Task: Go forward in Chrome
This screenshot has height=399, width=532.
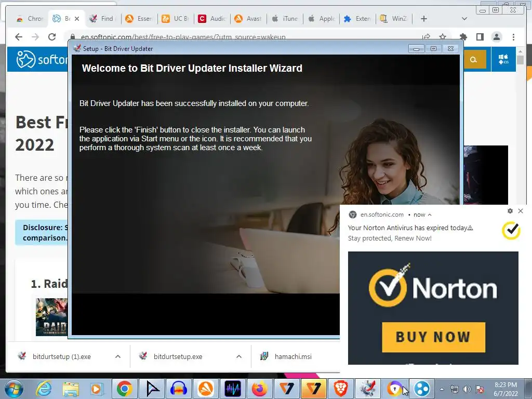Action: tap(35, 37)
